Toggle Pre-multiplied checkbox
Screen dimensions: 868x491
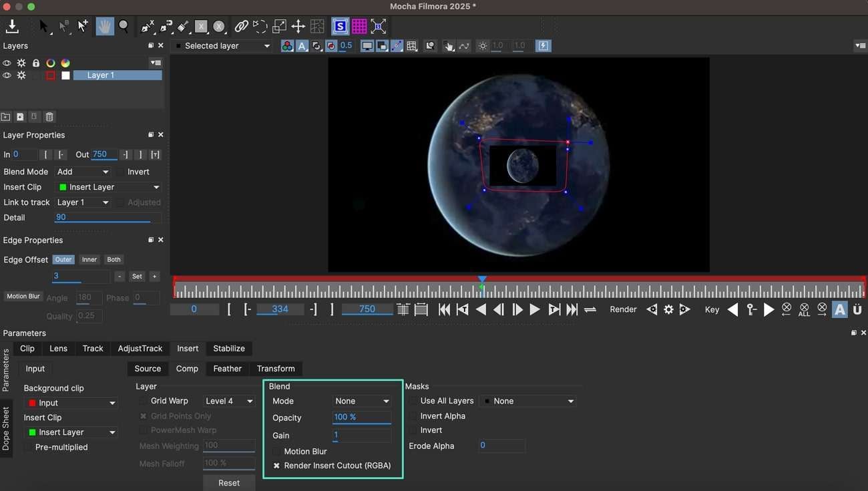(x=27, y=447)
